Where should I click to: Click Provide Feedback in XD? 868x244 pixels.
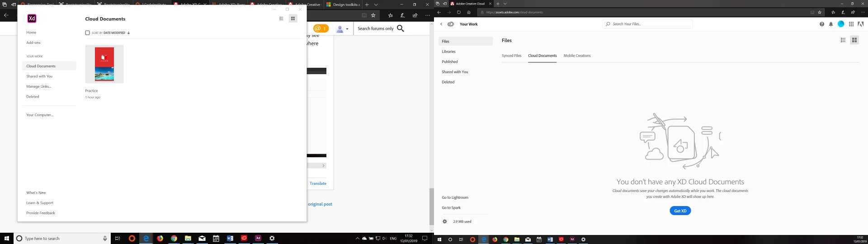coord(41,213)
